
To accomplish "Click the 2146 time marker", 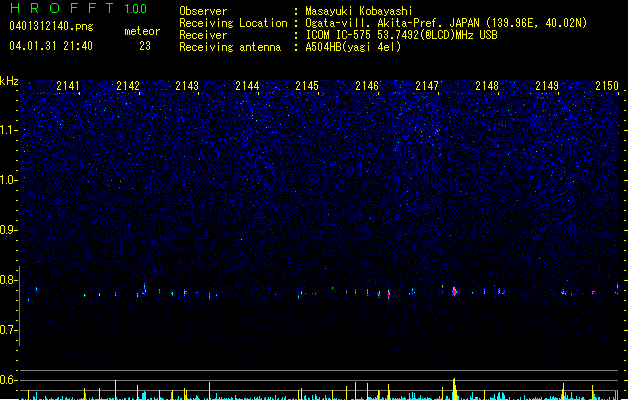I will point(367,86).
